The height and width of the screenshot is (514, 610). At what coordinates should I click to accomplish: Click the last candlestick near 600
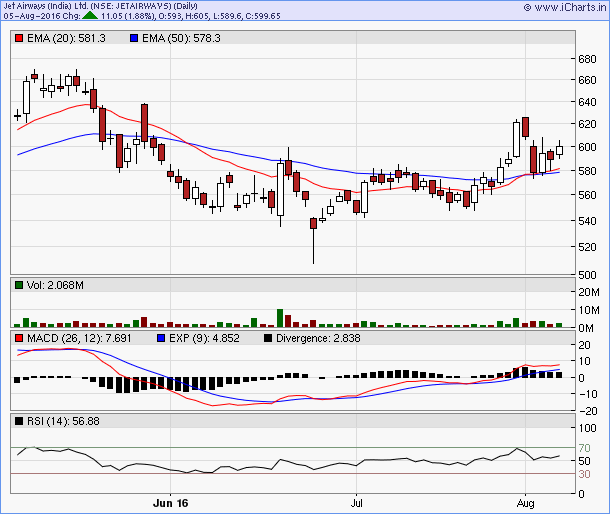(559, 150)
